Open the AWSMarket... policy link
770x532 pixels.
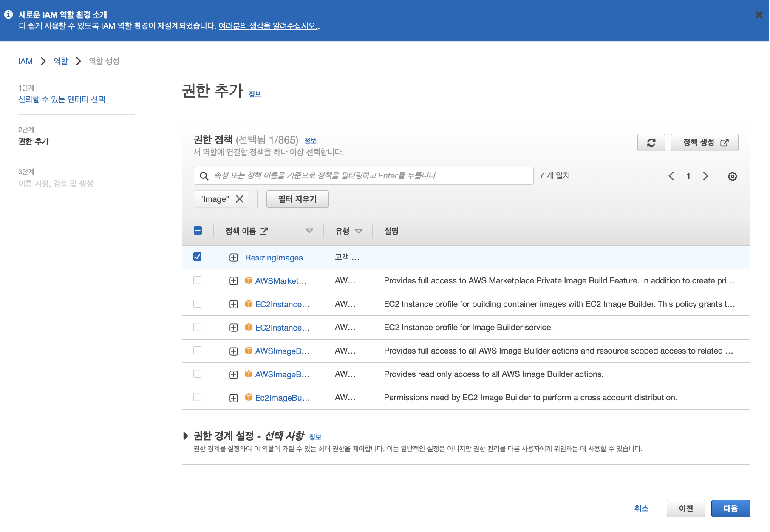click(x=280, y=281)
